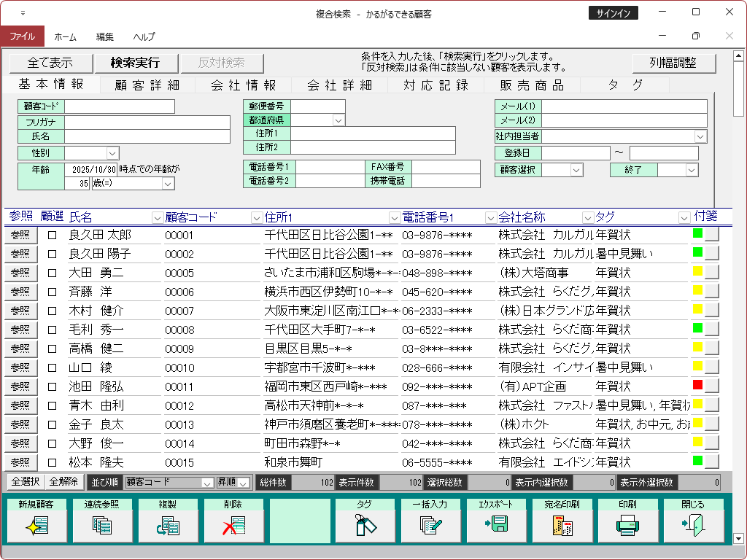Click the 一括入力 bulk input icon
This screenshot has width=747, height=560.
430,525
